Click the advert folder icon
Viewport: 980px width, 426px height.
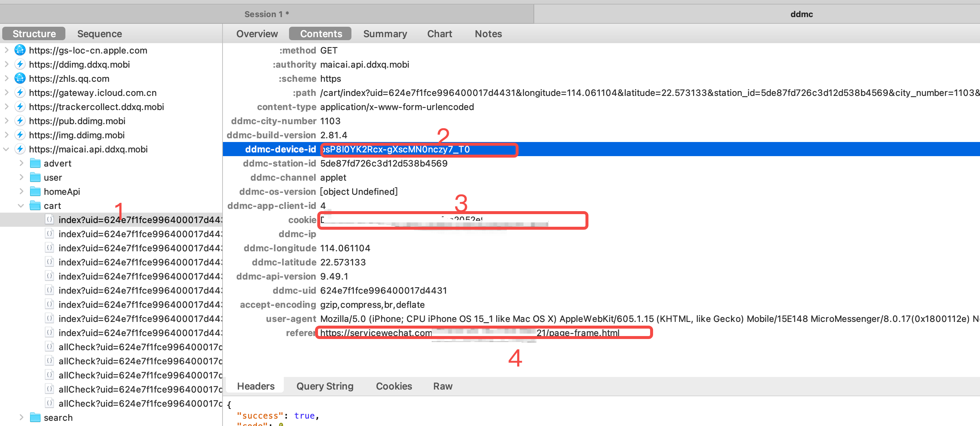35,163
